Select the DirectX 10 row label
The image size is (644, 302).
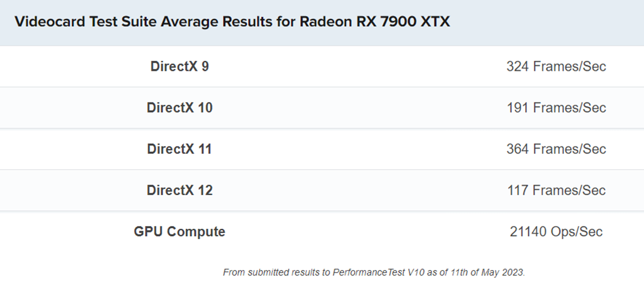[x=180, y=107]
